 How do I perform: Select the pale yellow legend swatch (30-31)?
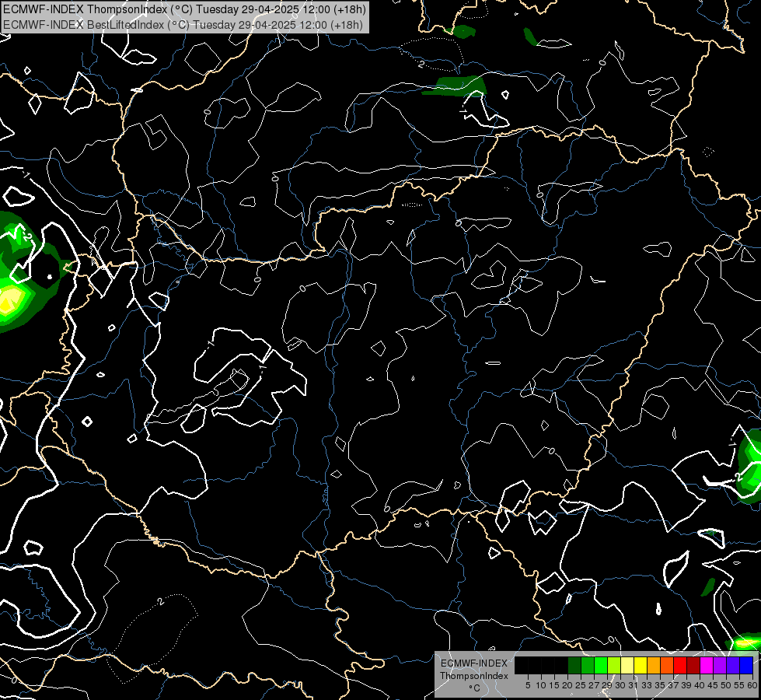[x=627, y=665]
